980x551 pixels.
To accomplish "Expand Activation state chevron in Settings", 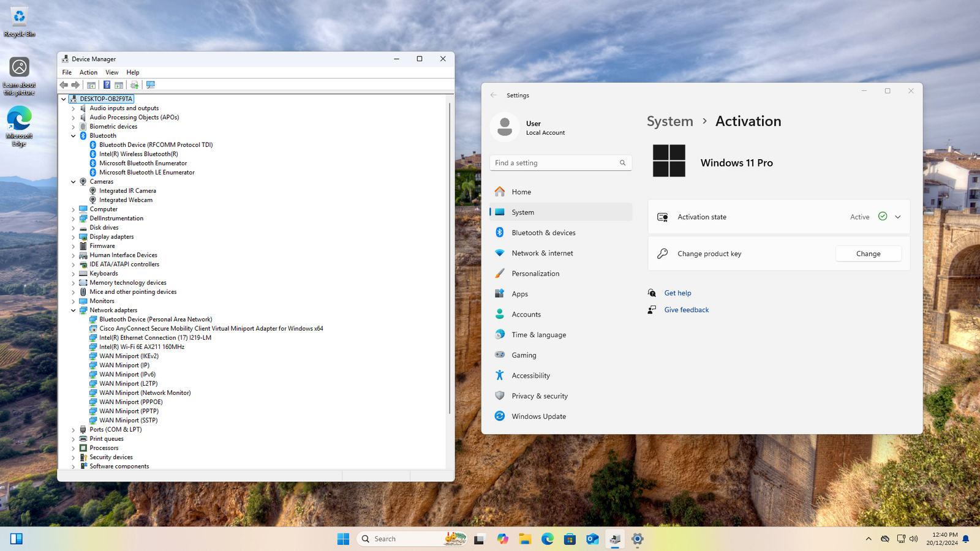I will pos(898,217).
